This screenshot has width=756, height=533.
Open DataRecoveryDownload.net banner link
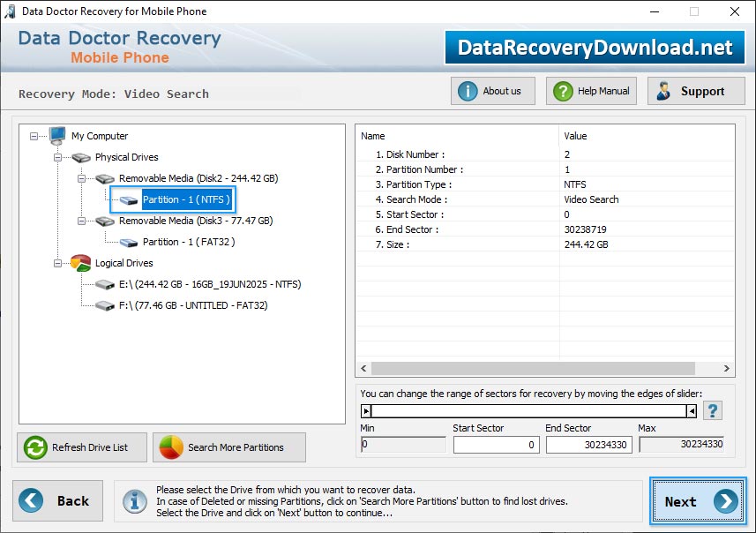coord(595,48)
